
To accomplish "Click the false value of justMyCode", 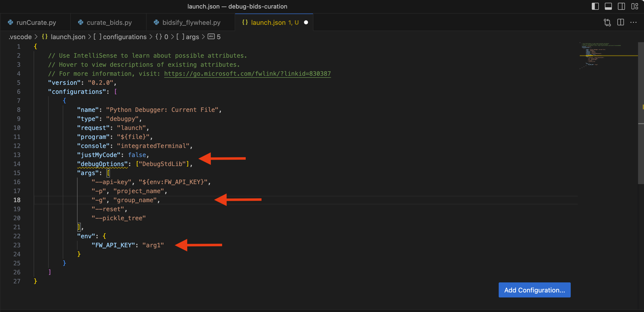I will point(137,155).
